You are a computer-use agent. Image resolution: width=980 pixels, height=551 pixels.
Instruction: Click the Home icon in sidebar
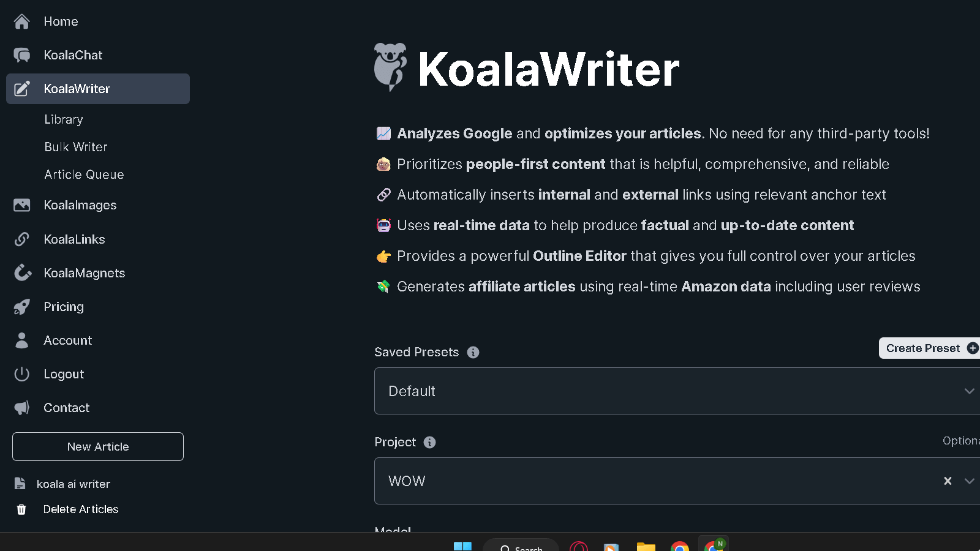click(x=21, y=21)
